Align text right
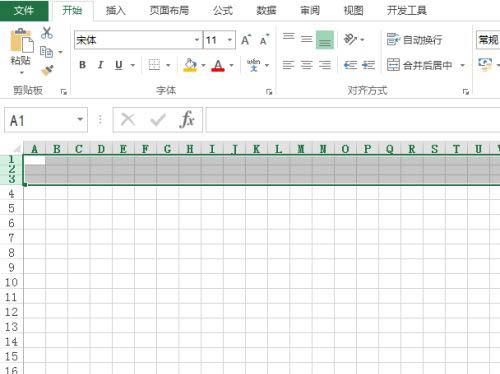Image resolution: width=500 pixels, height=374 pixels. click(325, 65)
